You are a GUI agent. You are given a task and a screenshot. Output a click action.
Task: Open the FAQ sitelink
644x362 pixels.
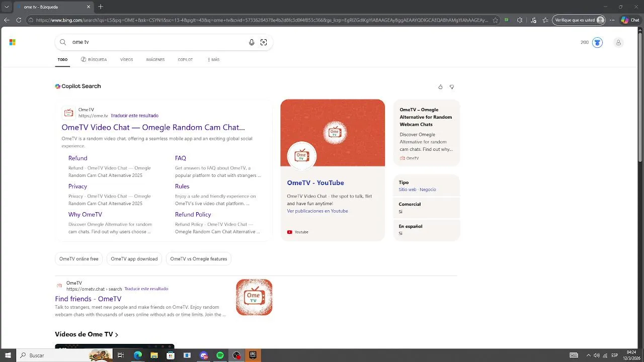coord(181,158)
